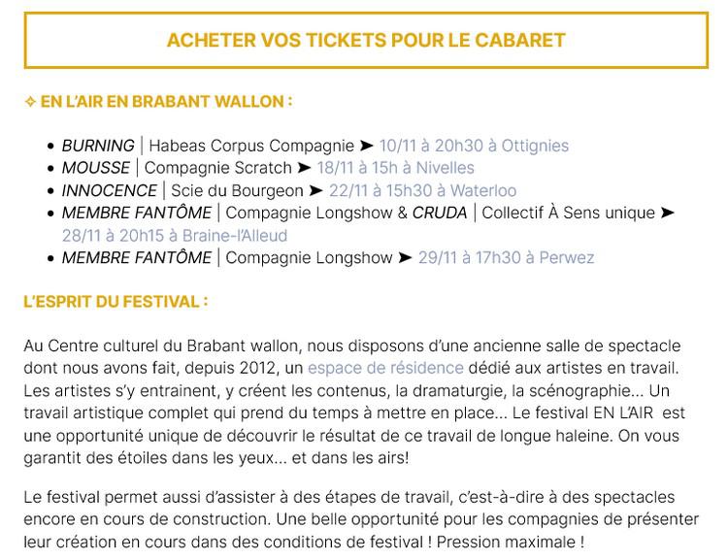Select the 28/11 à 20h15 à Braine-l'Alleud link
Image resolution: width=728 pixels, height=560 pixels.
coord(175,236)
